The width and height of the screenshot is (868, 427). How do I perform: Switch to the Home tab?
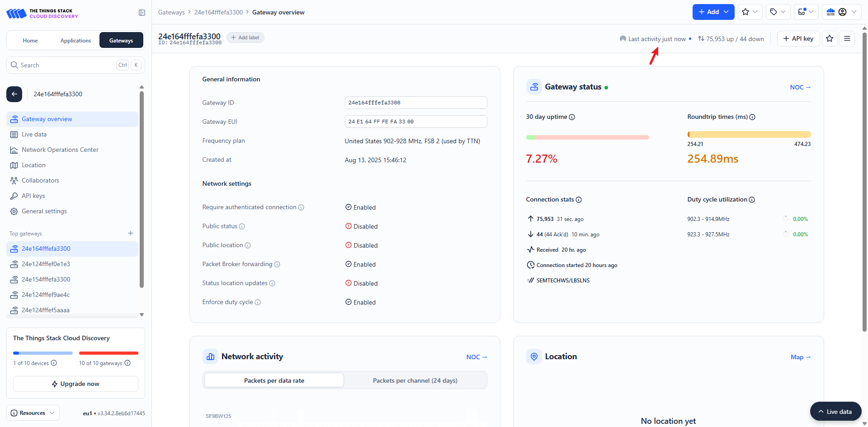pos(30,41)
